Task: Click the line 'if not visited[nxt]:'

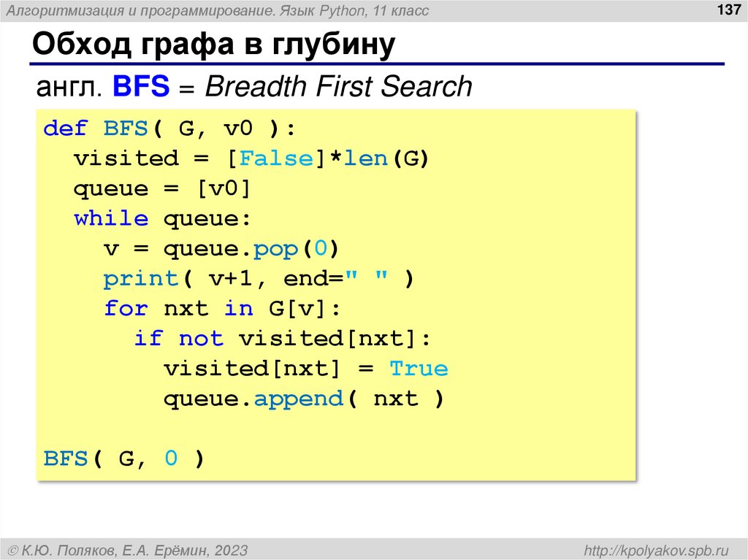Action: 283,339
